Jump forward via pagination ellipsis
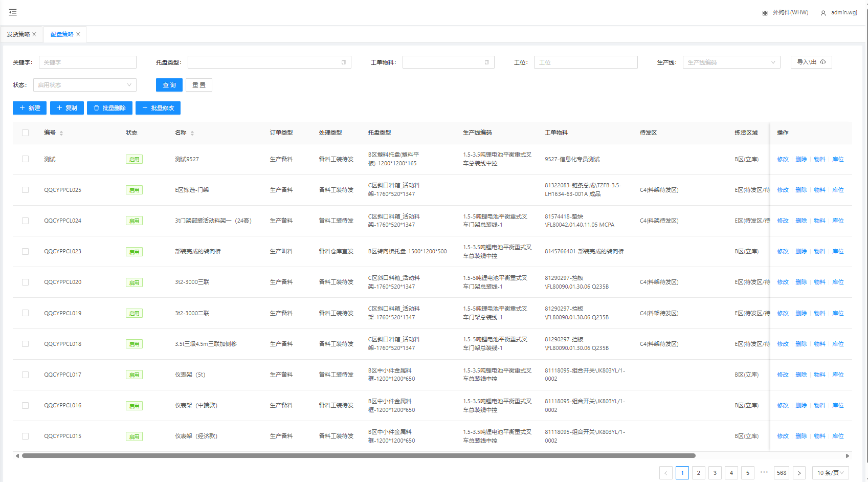The width and height of the screenshot is (868, 482). click(764, 472)
